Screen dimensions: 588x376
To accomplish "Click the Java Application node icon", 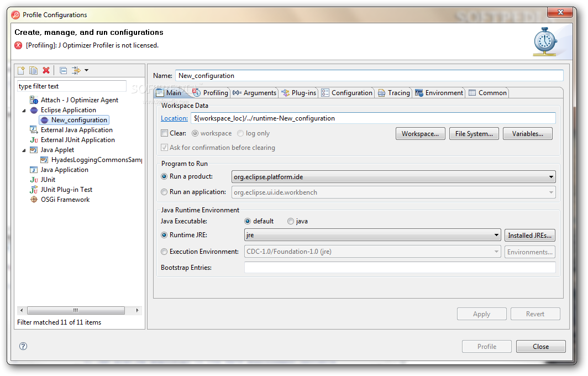I will point(34,170).
